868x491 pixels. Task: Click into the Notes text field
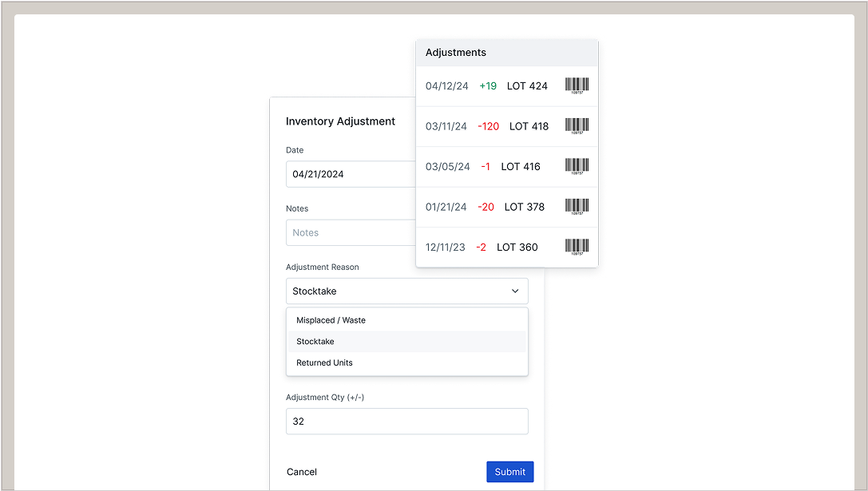(x=350, y=233)
